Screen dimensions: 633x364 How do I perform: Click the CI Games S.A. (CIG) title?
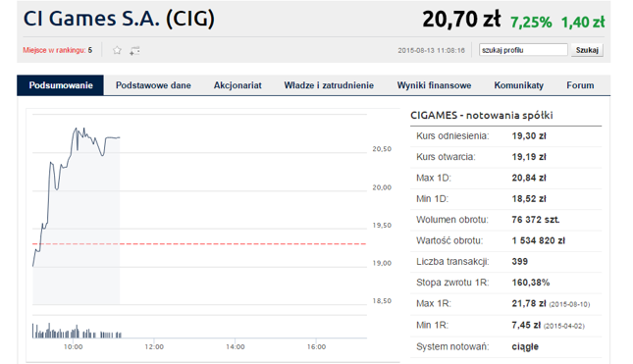click(x=119, y=19)
